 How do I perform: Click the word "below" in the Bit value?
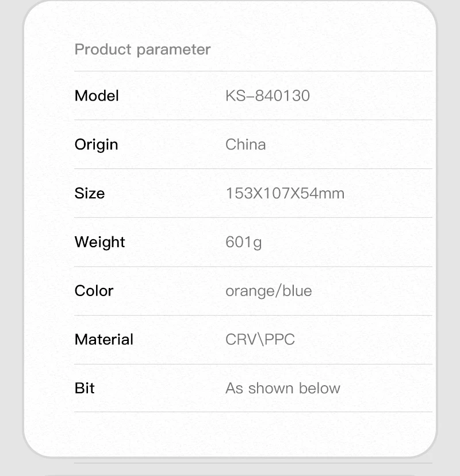coord(320,388)
